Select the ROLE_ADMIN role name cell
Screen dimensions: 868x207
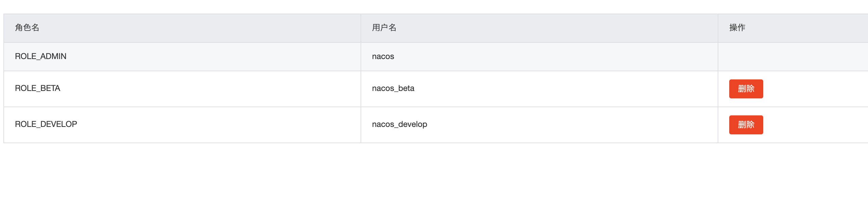(41, 56)
